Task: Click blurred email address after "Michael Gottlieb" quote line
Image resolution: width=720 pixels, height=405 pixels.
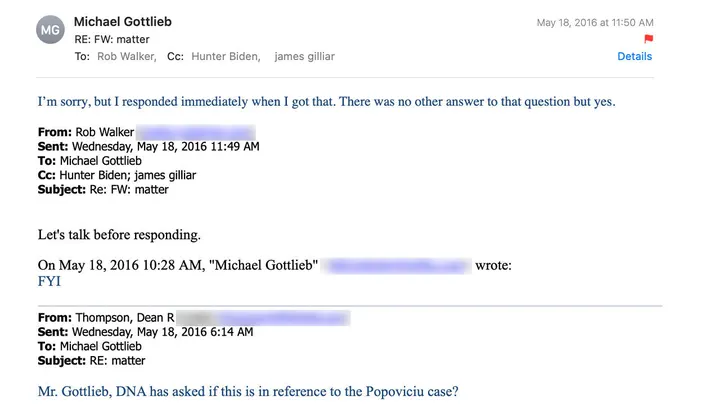Action: point(398,266)
